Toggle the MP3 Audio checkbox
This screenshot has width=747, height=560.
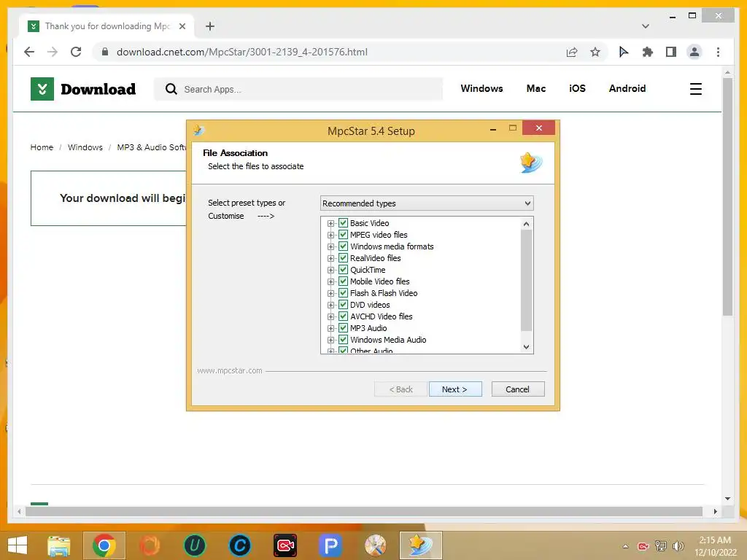point(343,327)
